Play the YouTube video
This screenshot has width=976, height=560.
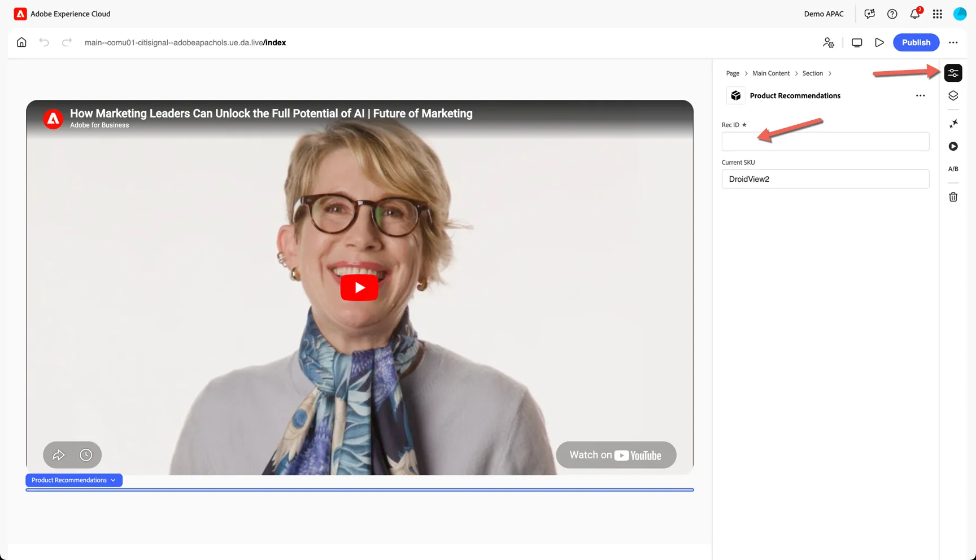point(359,288)
